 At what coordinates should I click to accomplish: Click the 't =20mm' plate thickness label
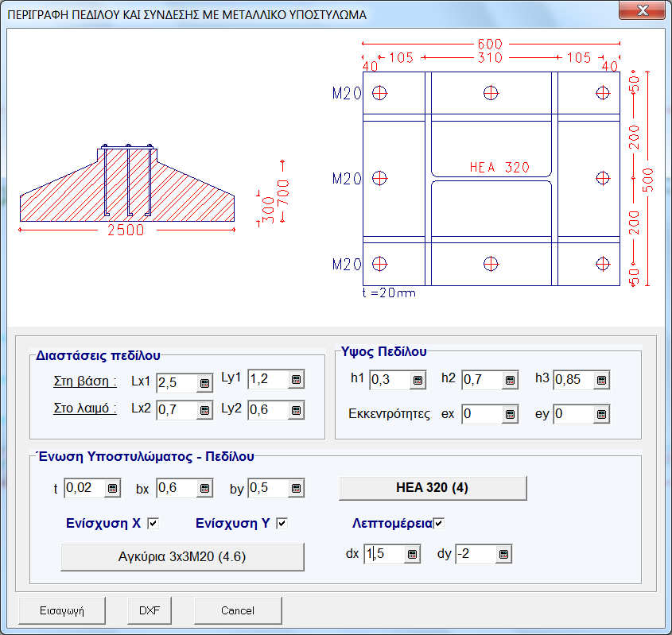pos(389,293)
